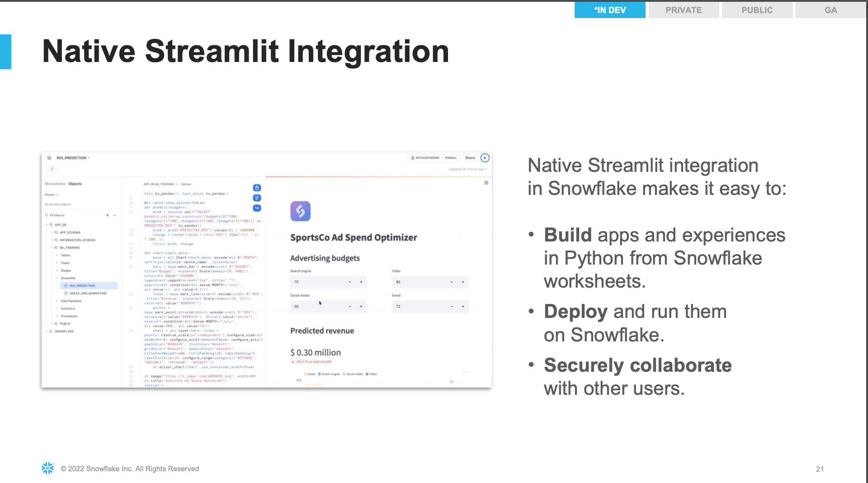The image size is (868, 483).
Task: Switch to the Objects tab
Action: [x=75, y=184]
